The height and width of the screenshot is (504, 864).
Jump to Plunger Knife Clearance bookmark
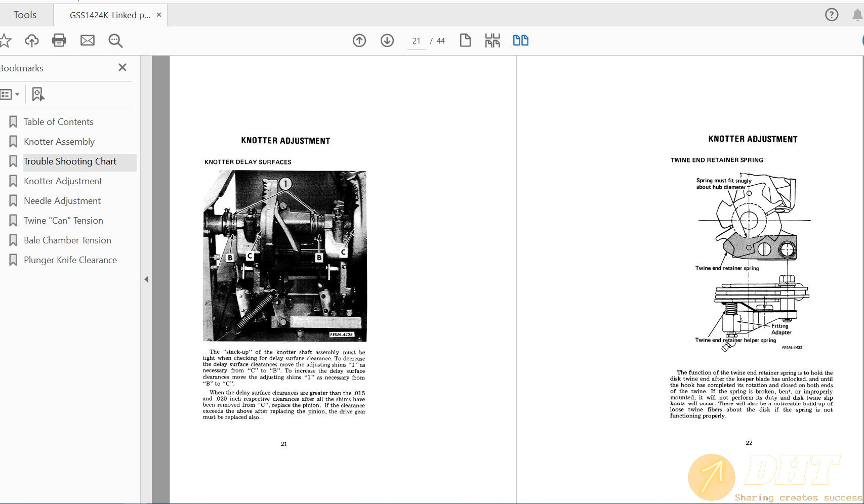(x=70, y=260)
